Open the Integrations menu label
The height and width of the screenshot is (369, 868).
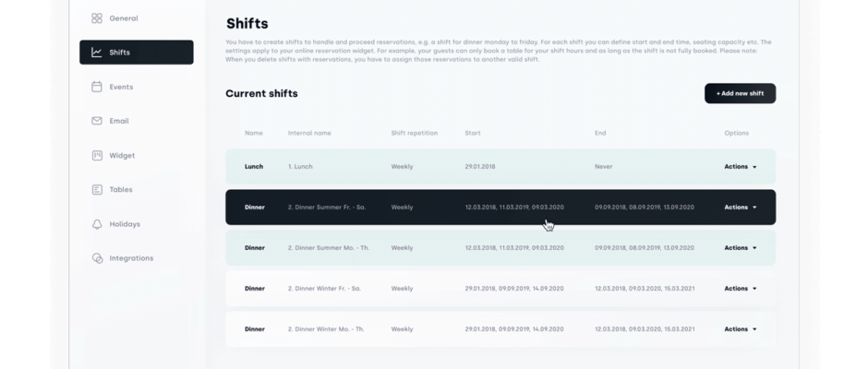131,258
